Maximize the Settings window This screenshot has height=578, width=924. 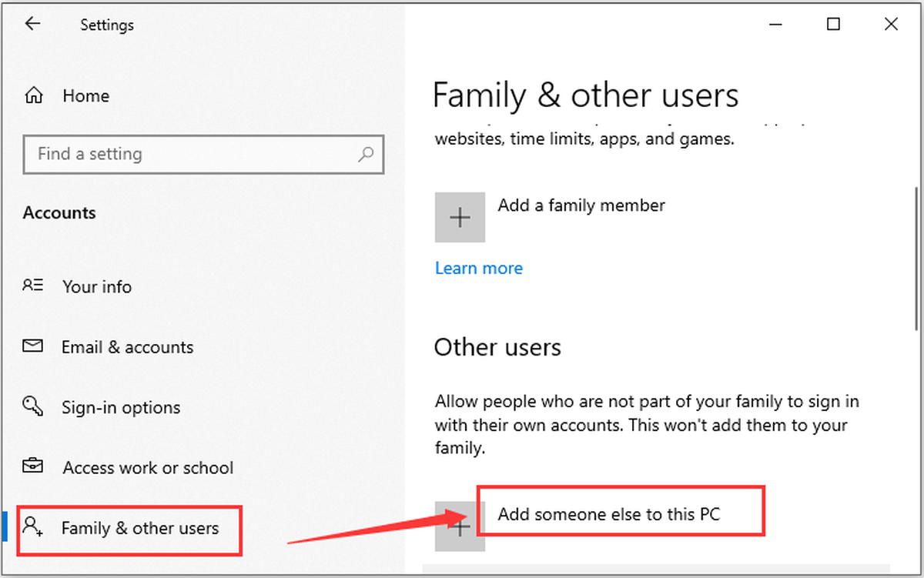pyautogui.click(x=833, y=25)
